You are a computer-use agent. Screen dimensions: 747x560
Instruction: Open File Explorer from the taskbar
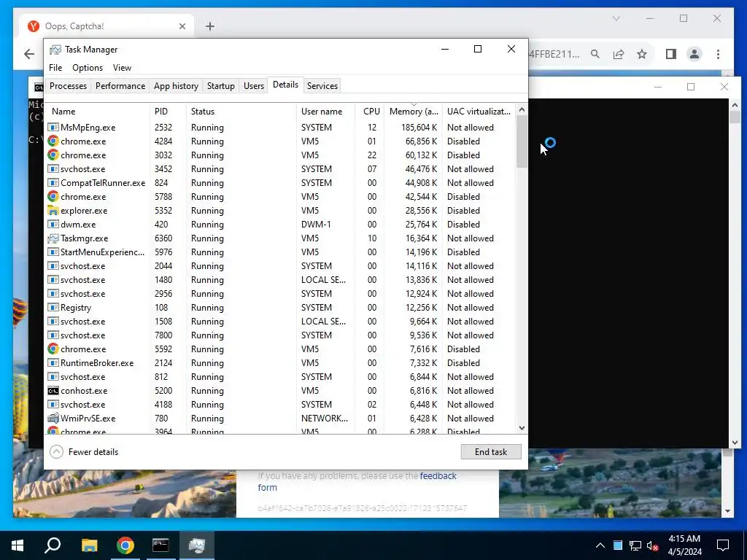(89, 545)
